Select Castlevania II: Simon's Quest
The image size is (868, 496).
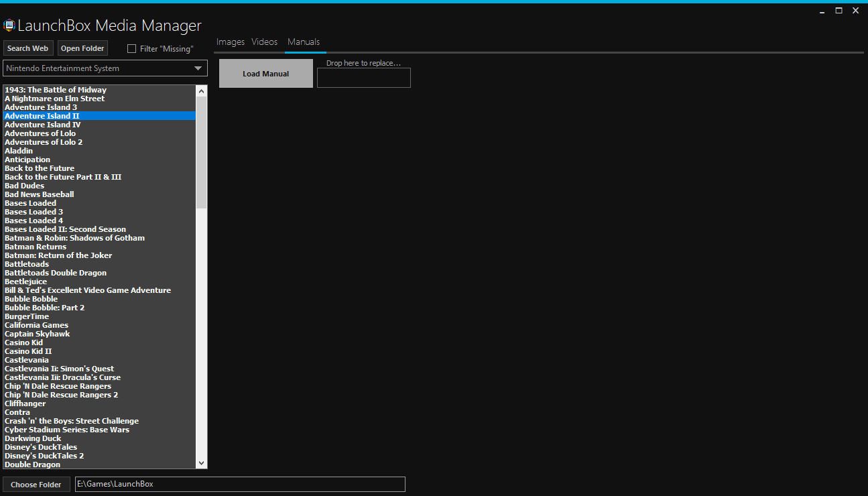99,369
